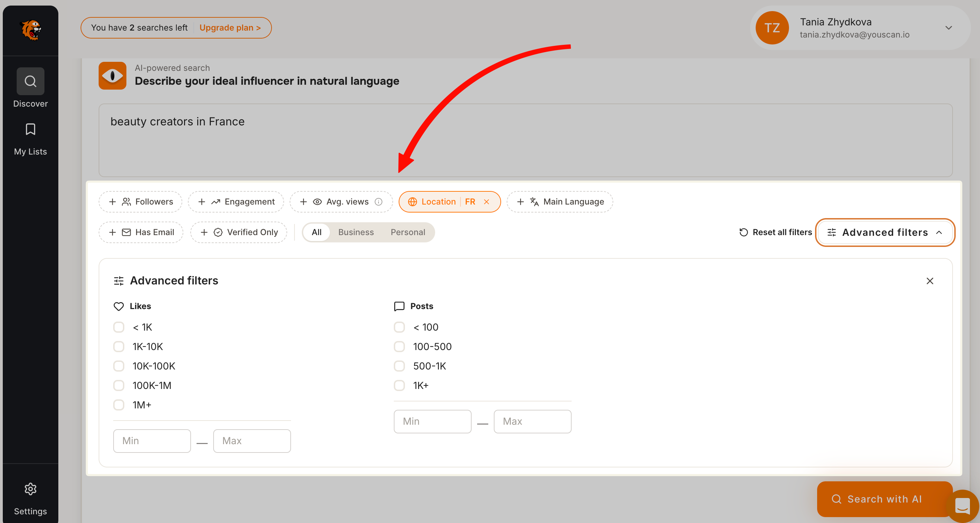This screenshot has width=980, height=523.
Task: Click Search with AI button
Action: pyautogui.click(x=884, y=499)
